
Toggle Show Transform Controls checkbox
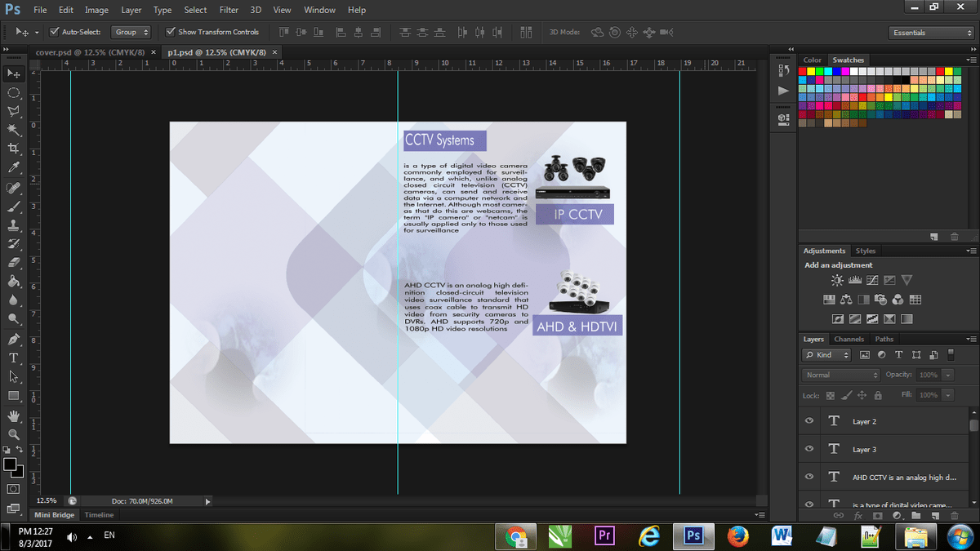[171, 32]
